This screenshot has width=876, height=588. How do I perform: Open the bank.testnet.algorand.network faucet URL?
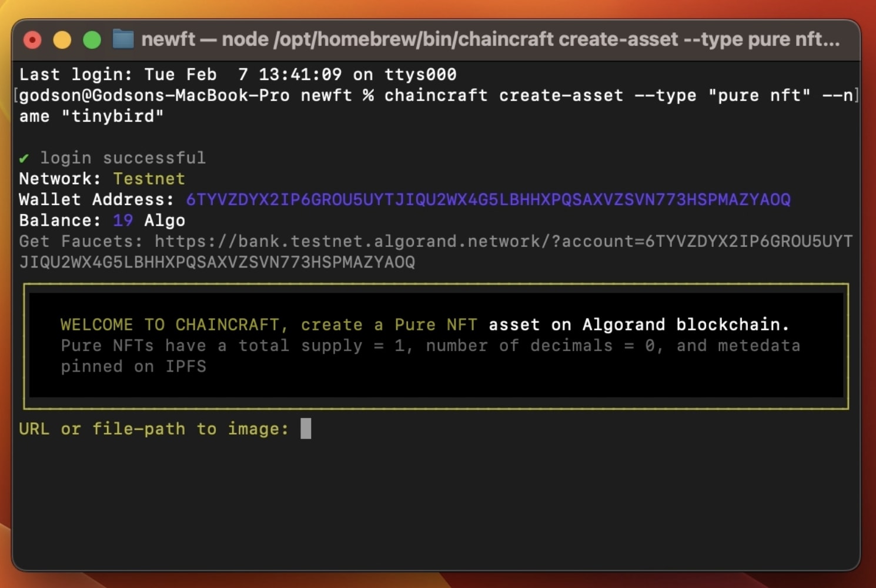click(x=503, y=241)
